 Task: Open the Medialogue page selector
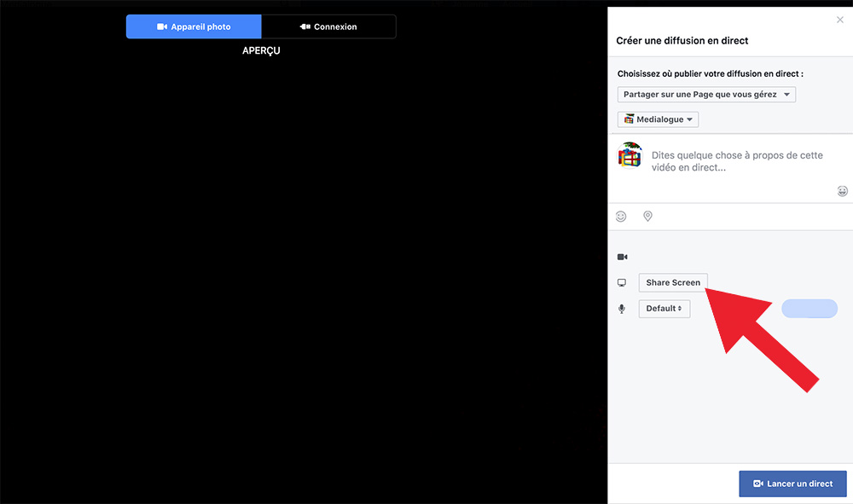658,119
